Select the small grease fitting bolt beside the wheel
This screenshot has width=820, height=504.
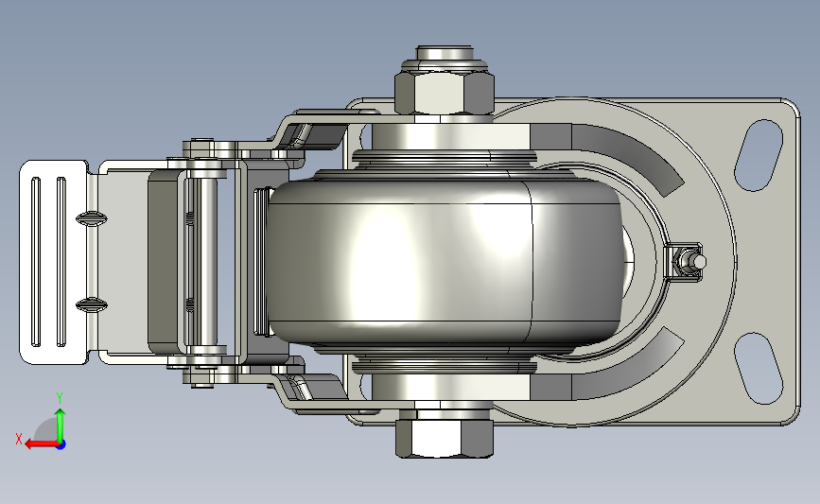[x=689, y=261]
